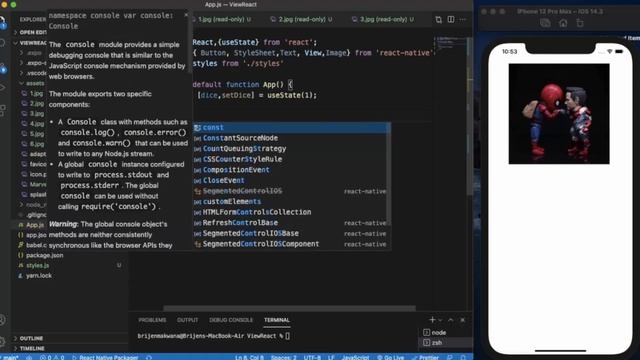Open the Extensions view
This screenshot has width=640, height=360.
tap(3, 110)
